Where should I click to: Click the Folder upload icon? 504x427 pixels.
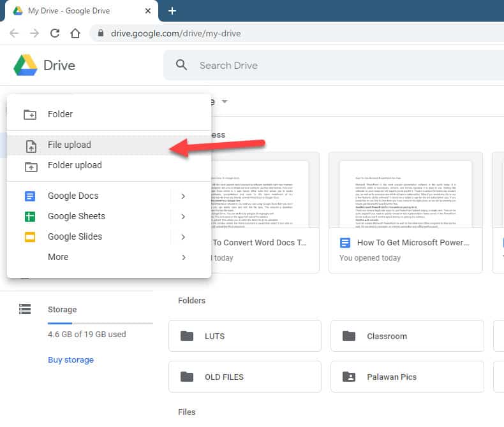coord(31,166)
